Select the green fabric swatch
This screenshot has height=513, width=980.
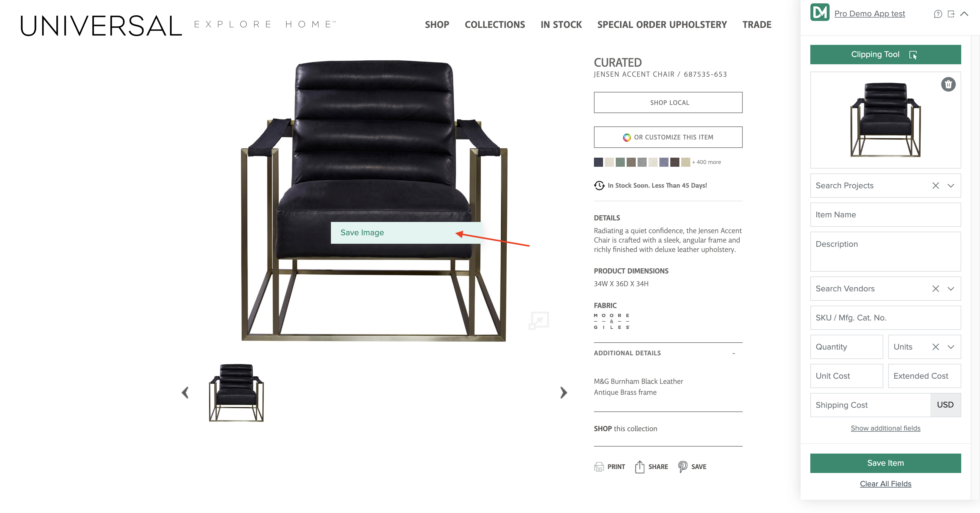620,162
